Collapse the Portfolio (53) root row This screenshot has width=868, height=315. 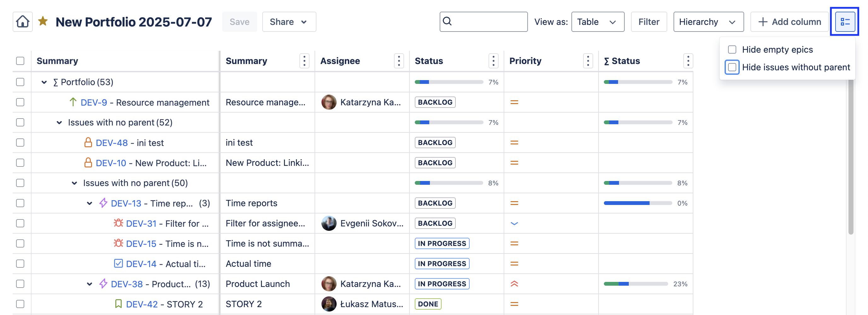click(44, 82)
